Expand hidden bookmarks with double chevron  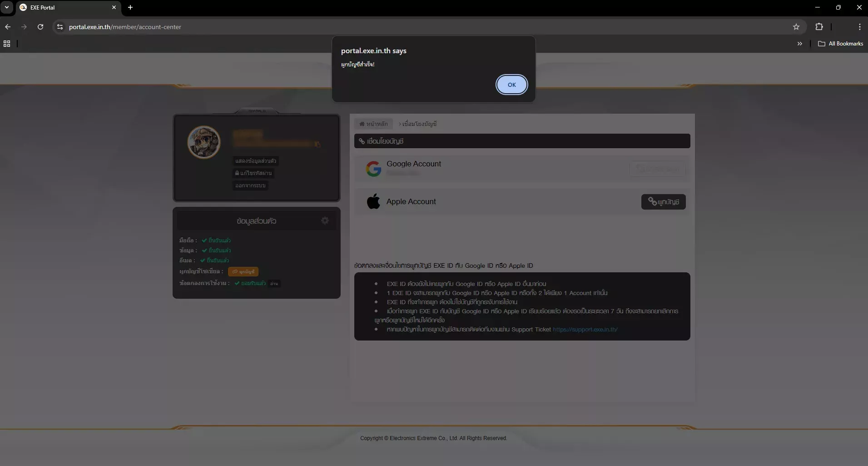coord(799,44)
